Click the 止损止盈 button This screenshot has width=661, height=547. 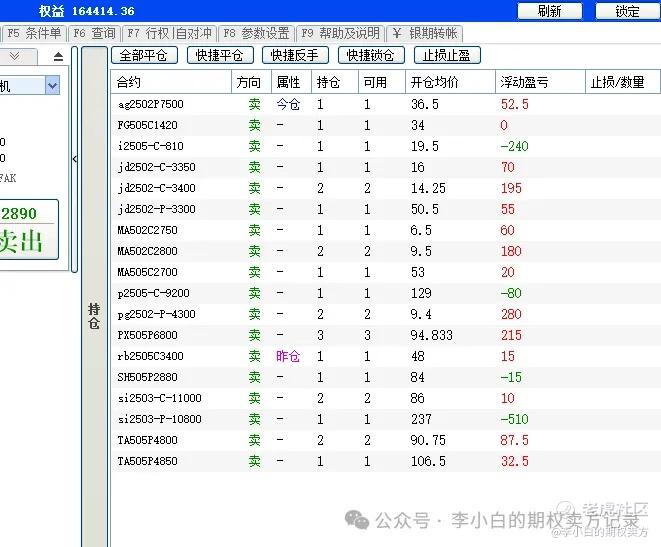click(447, 55)
